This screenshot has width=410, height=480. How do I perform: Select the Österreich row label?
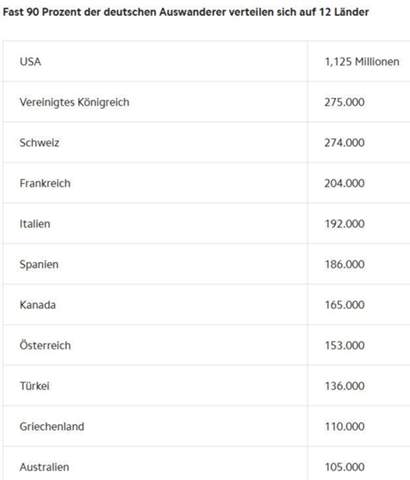(x=45, y=345)
